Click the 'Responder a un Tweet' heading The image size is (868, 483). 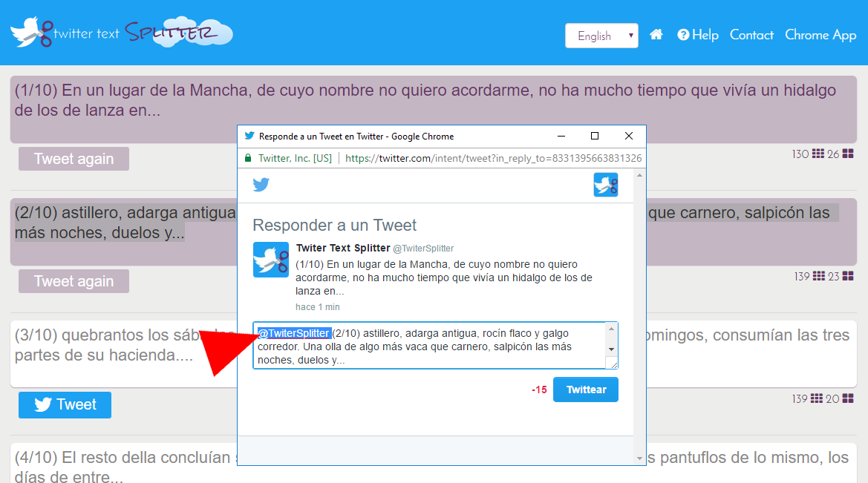pos(334,226)
